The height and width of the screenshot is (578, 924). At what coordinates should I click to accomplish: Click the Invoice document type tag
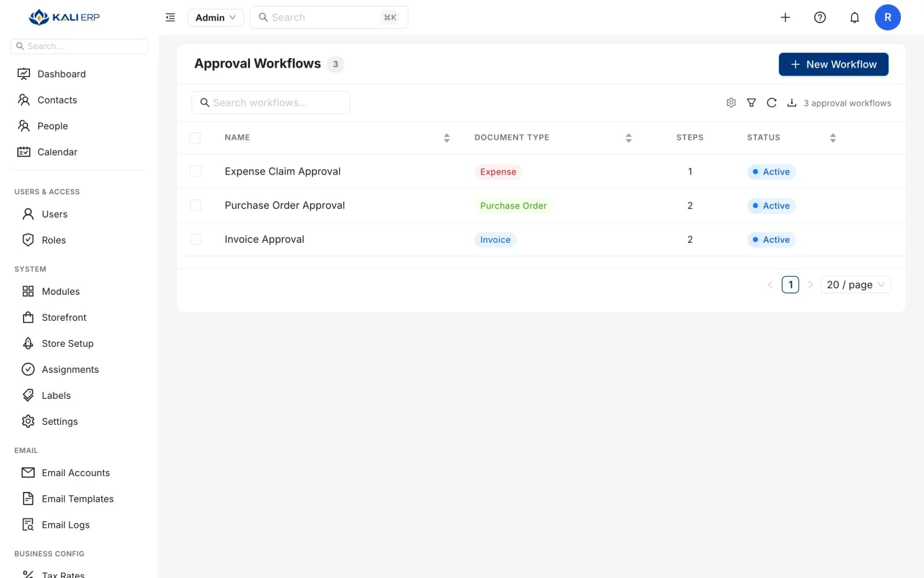click(x=495, y=239)
